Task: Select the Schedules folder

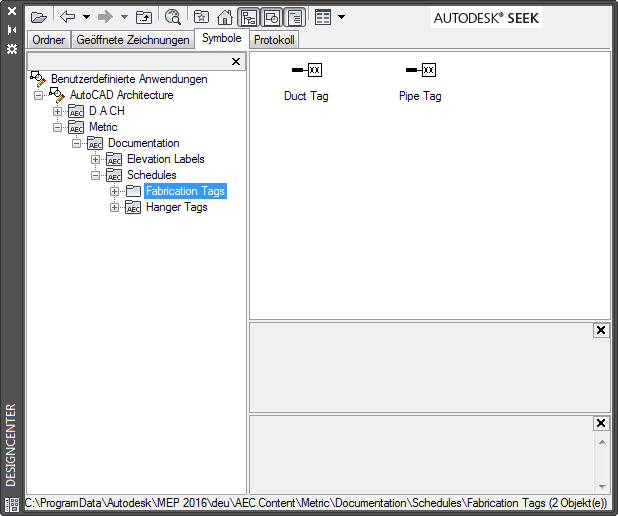Action: 152,175
